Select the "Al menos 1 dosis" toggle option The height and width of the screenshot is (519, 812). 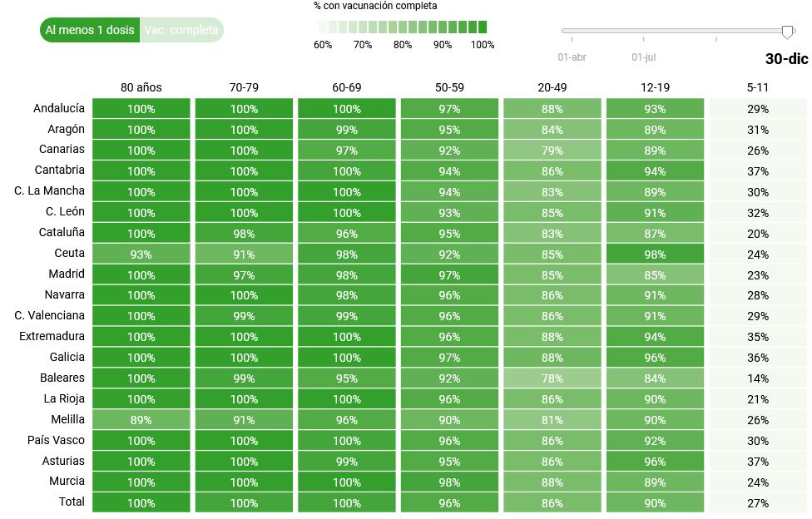tap(90, 30)
